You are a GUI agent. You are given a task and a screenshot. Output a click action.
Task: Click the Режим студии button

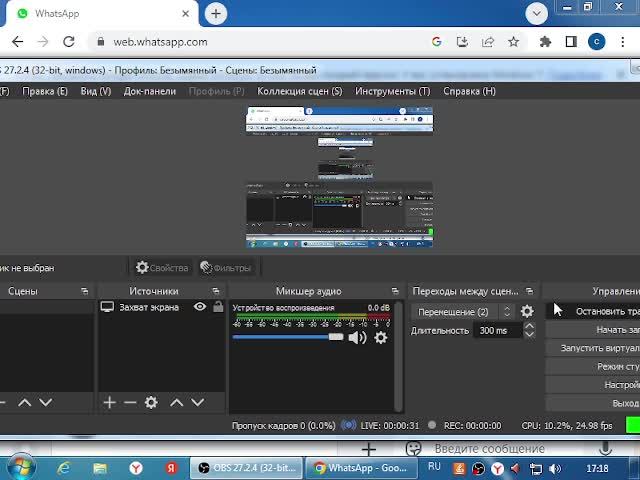pos(593,367)
